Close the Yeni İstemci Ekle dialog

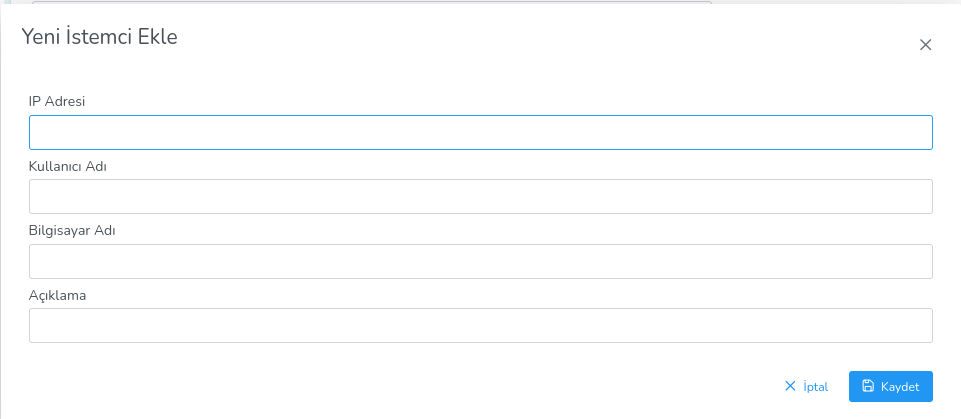point(925,45)
